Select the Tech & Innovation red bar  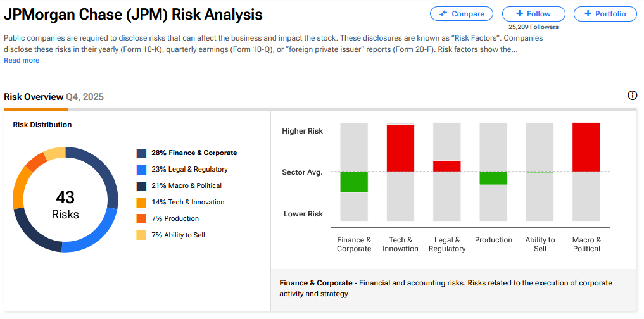[400, 148]
